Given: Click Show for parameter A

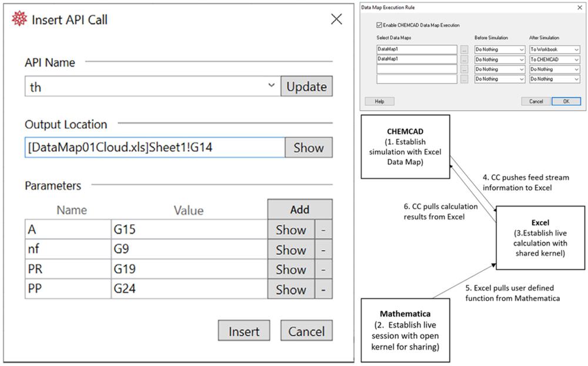Looking at the screenshot, I should [x=291, y=229].
